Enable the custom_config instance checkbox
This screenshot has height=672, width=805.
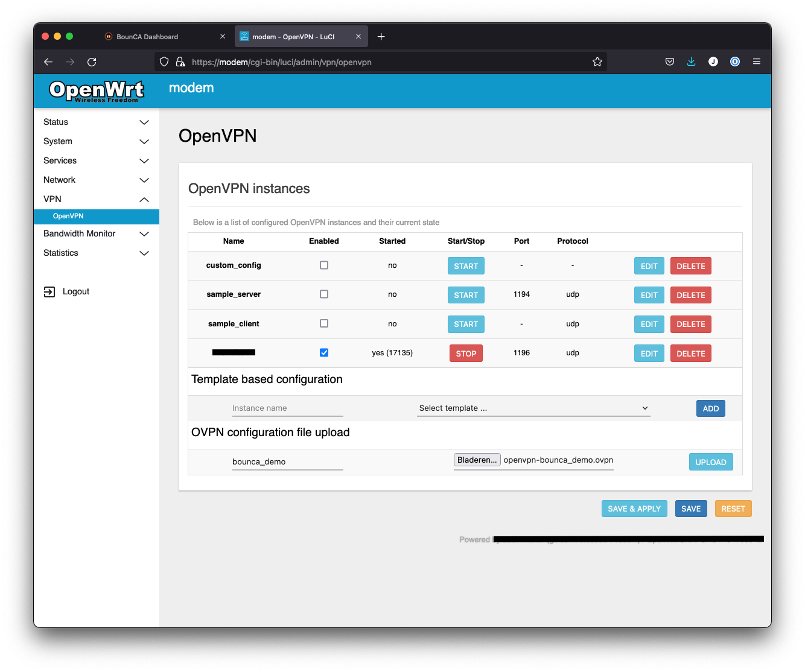point(324,265)
